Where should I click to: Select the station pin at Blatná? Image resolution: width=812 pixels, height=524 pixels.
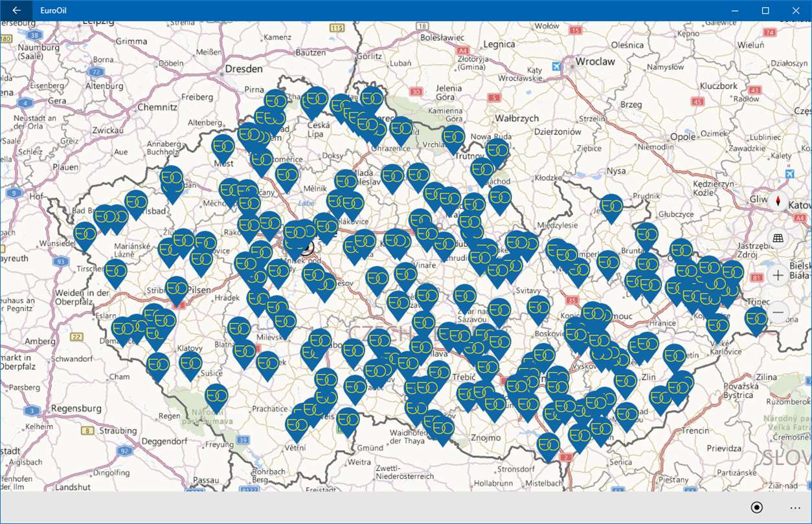click(239, 331)
